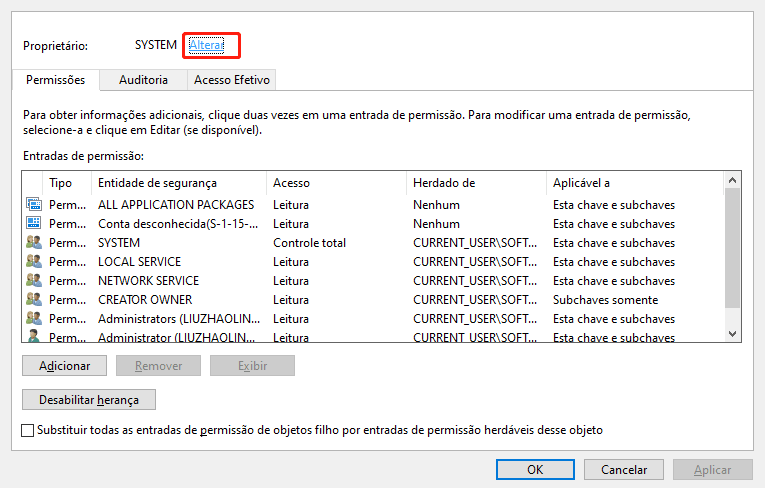Screen dimensions: 765x488
Task: Sort by Entidade de segurança column
Action: [179, 183]
